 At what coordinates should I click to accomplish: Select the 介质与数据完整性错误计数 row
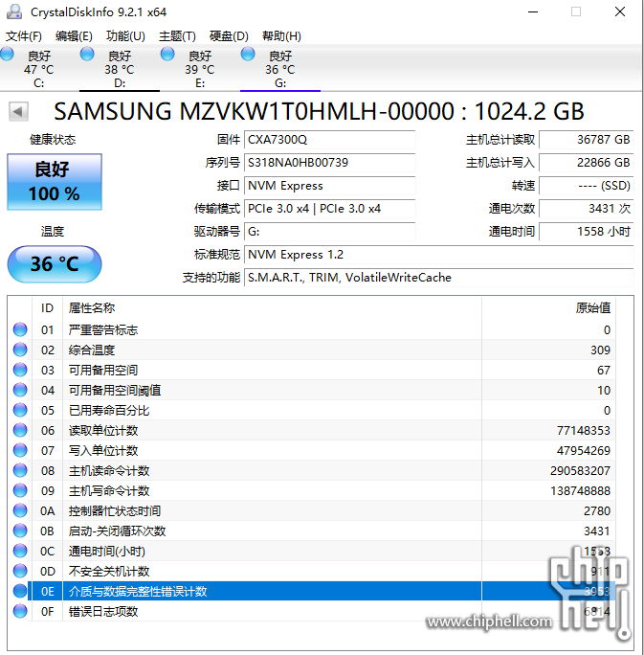(311, 591)
